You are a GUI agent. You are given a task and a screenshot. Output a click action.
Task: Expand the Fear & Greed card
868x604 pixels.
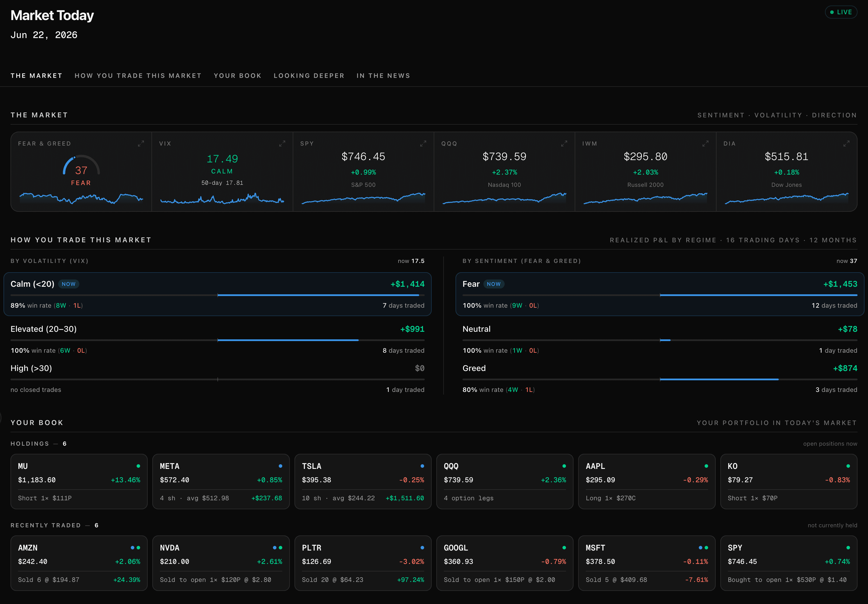point(141,144)
